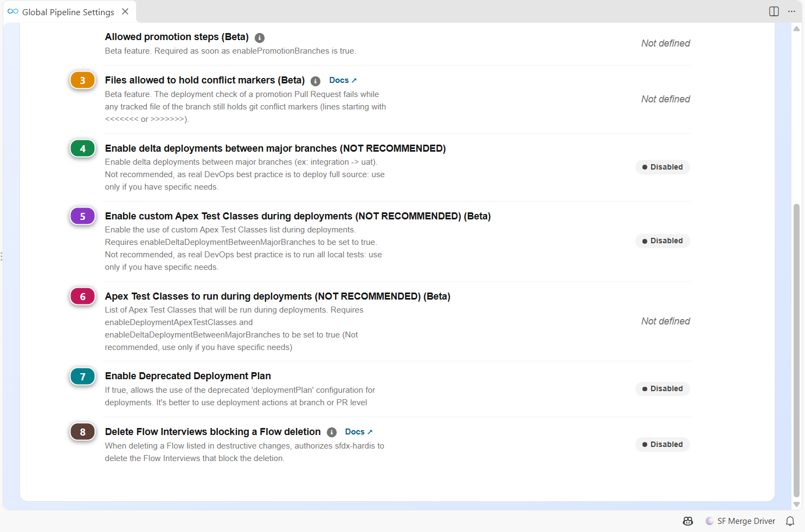Open the More Actions ellipsis menu
Screen dimensions: 805x532
(791, 11)
